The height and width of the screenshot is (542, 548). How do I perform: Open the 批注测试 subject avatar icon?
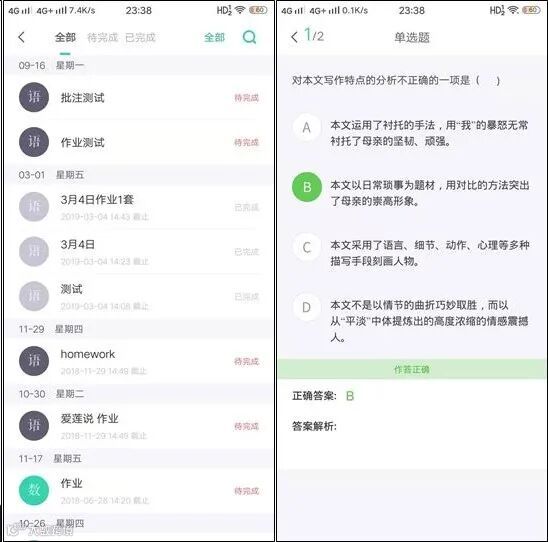tap(34, 97)
